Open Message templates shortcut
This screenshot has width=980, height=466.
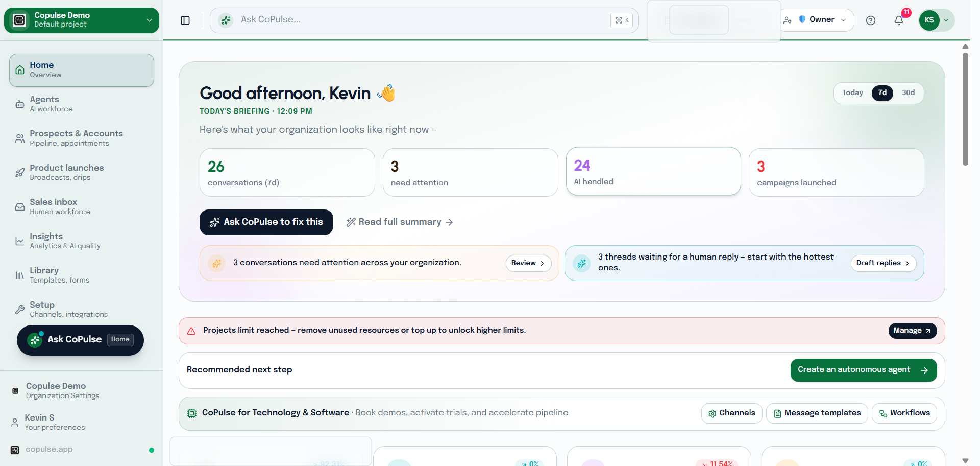817,413
